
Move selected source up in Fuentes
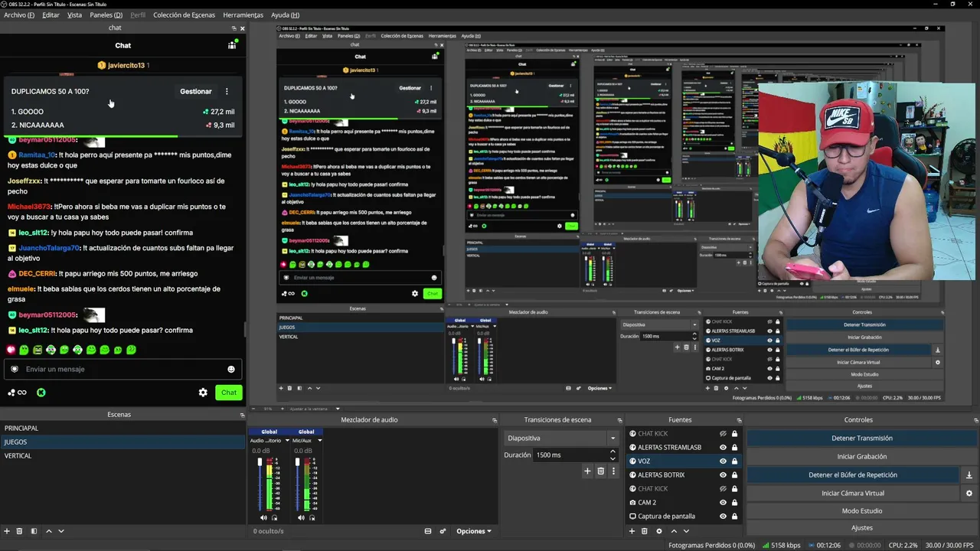pos(674,531)
